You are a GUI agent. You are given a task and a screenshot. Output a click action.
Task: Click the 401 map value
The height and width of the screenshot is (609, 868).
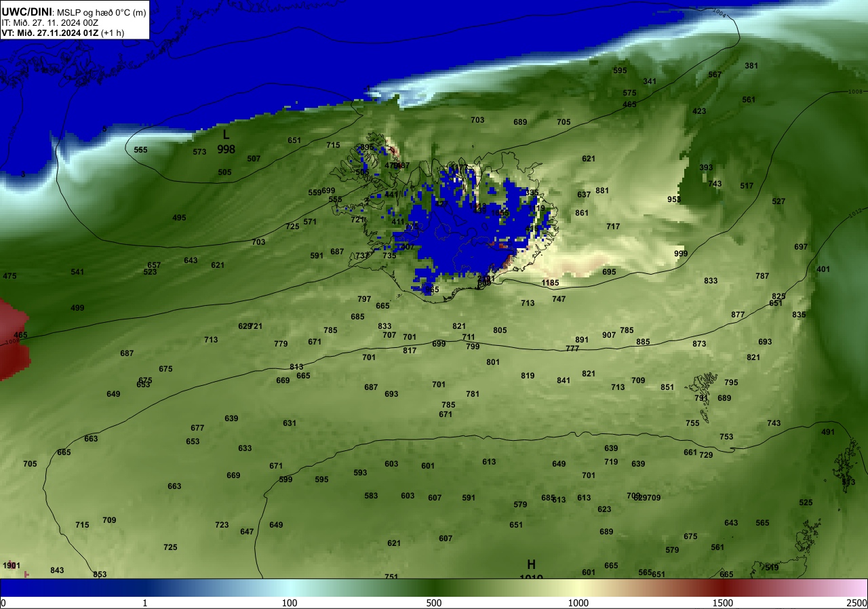(x=823, y=269)
